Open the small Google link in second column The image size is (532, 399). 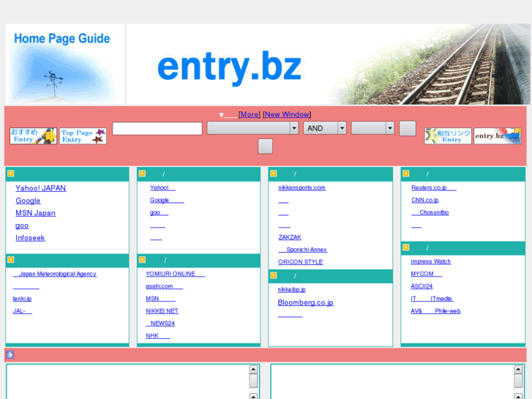click(x=167, y=200)
